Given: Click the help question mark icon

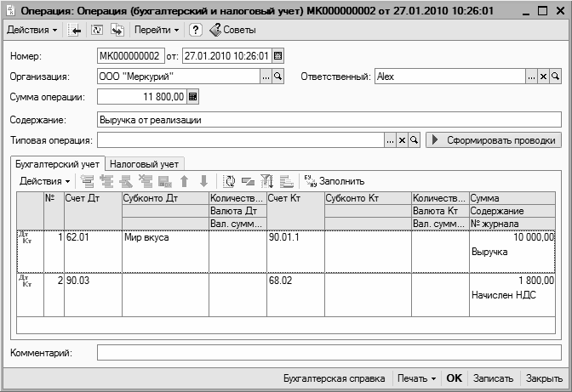Looking at the screenshot, I should [195, 31].
